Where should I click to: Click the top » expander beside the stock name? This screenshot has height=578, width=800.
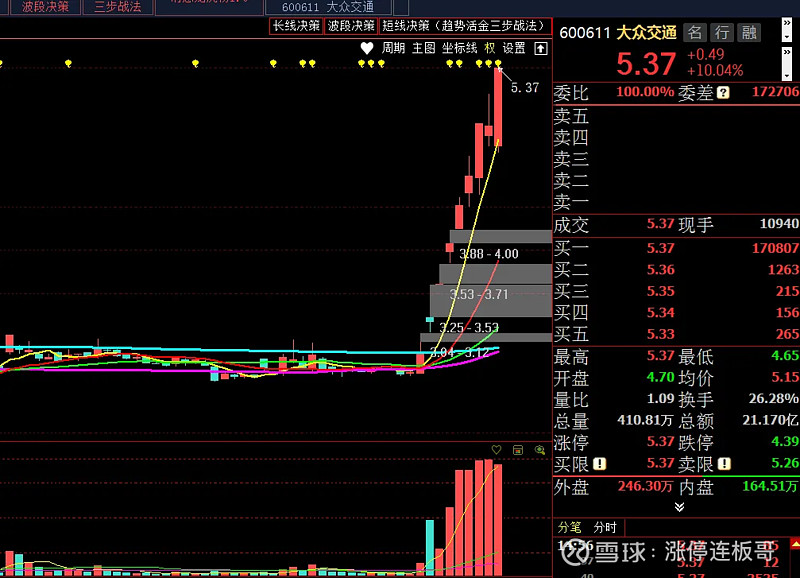coord(787,23)
